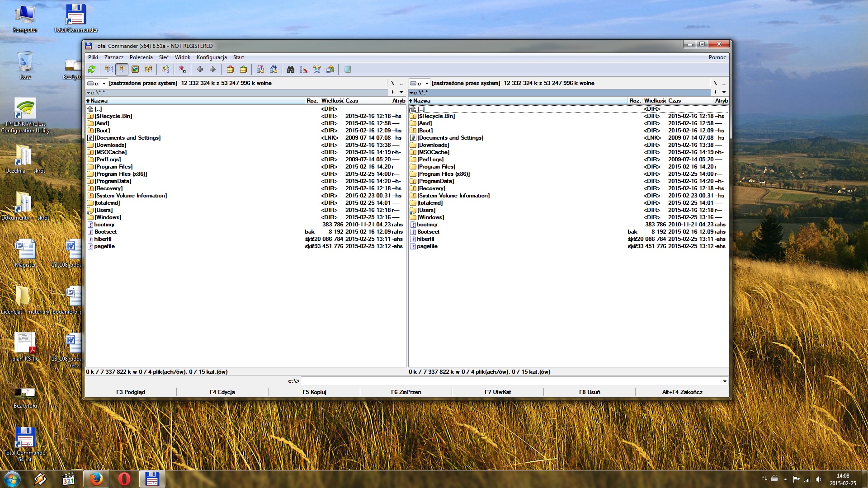Click F3 Podgląd button

131,392
